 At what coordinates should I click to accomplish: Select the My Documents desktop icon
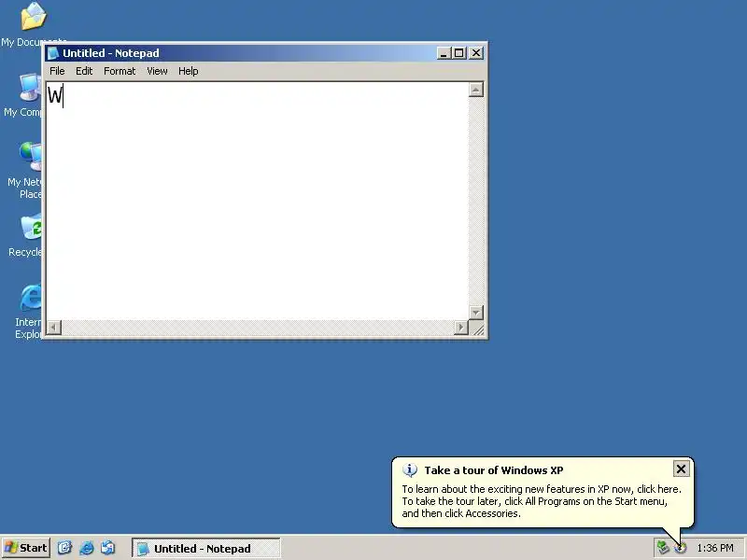[x=34, y=24]
